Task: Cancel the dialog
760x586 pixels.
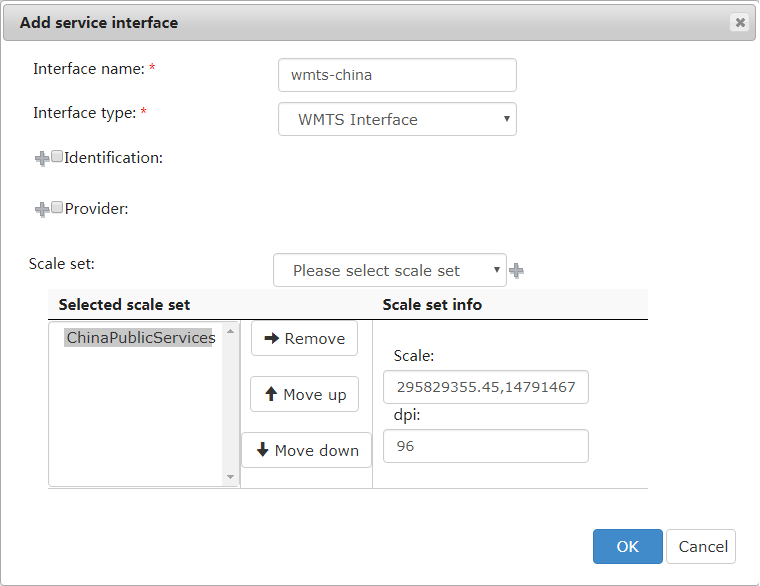Action: click(x=701, y=546)
